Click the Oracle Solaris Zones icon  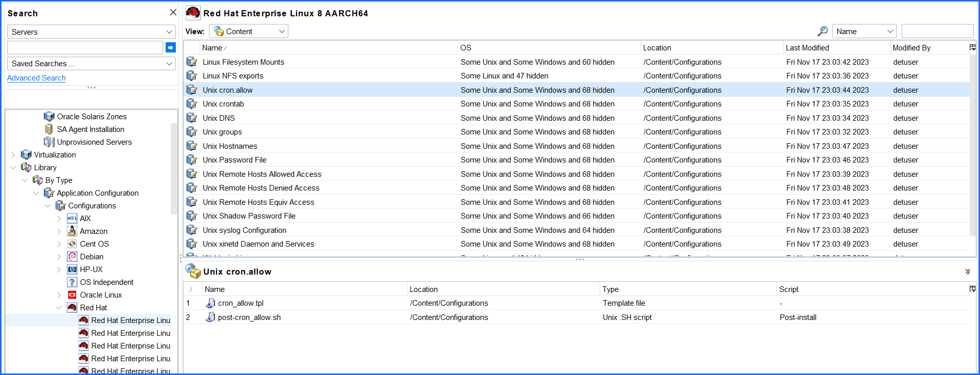[x=49, y=117]
